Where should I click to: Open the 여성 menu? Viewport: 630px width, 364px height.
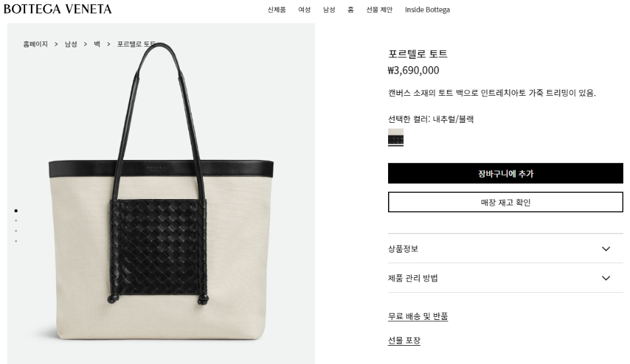point(304,9)
